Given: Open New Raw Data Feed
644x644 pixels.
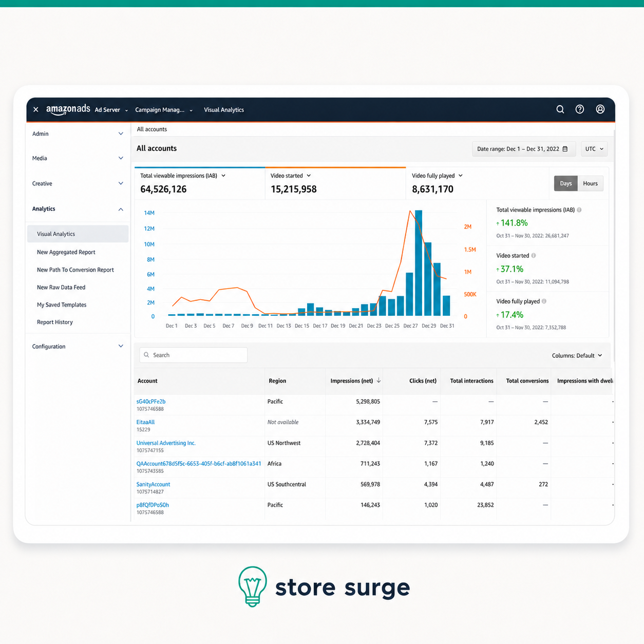Looking at the screenshot, I should tap(61, 288).
